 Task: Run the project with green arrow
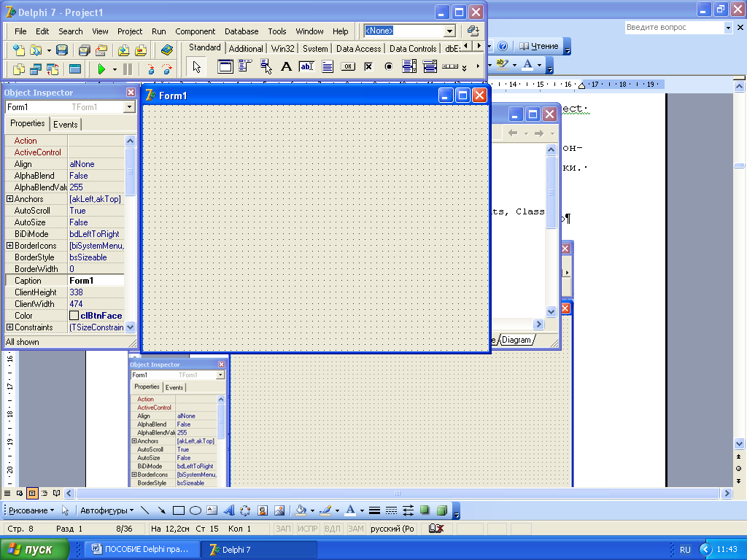101,69
